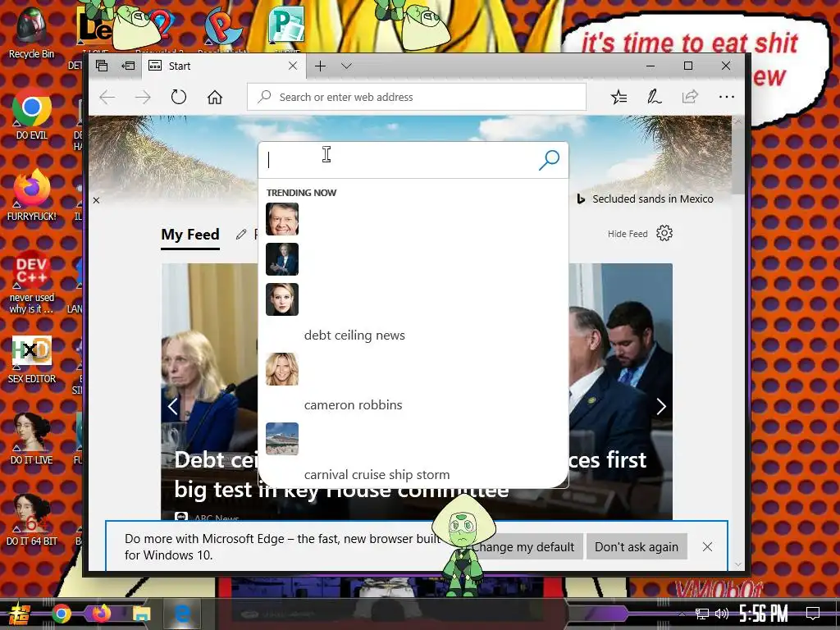Refresh the current page
The image size is (840, 630).
click(x=178, y=97)
